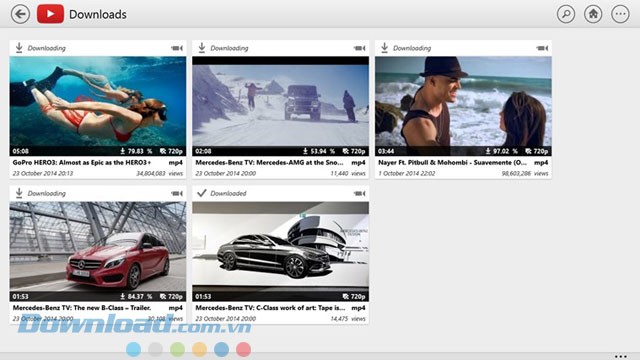Click the camera icon on GoPro HERO3 card
This screenshot has width=640, height=360.
click(177, 48)
